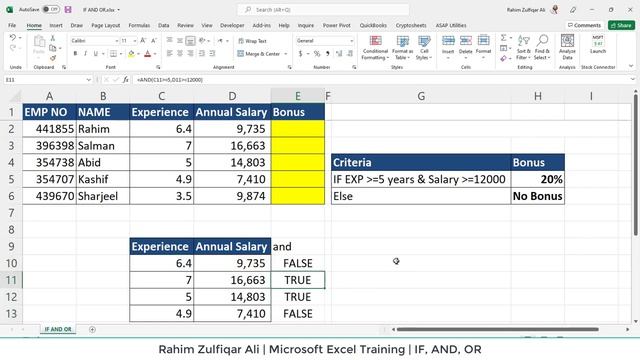Click the formula bar showing =AND formula
The image size is (640, 360).
click(380, 80)
